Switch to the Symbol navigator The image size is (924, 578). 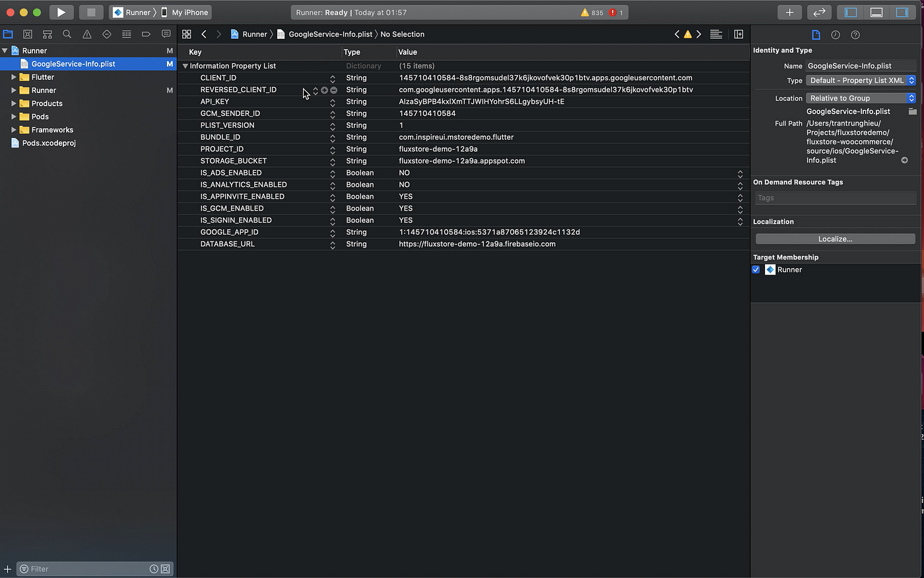point(48,34)
